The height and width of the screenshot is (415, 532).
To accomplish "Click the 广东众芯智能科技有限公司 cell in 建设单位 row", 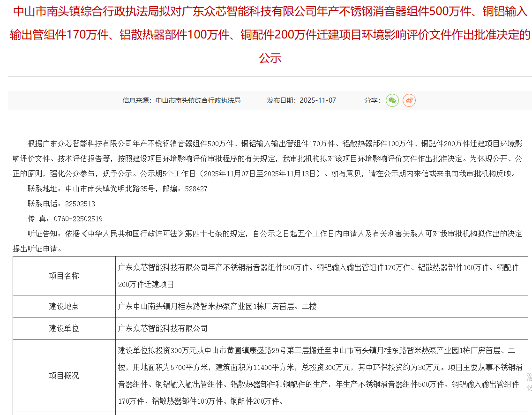I will click(x=163, y=328).
